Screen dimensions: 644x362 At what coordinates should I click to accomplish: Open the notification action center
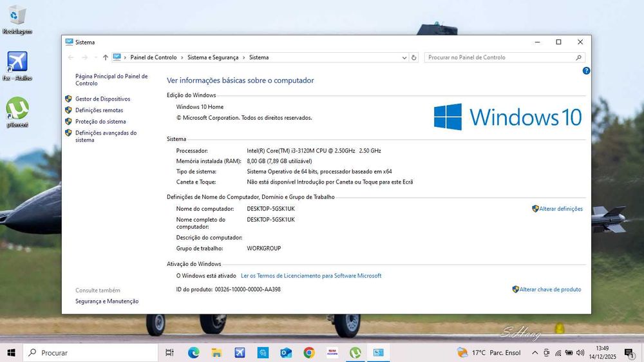[629, 352]
